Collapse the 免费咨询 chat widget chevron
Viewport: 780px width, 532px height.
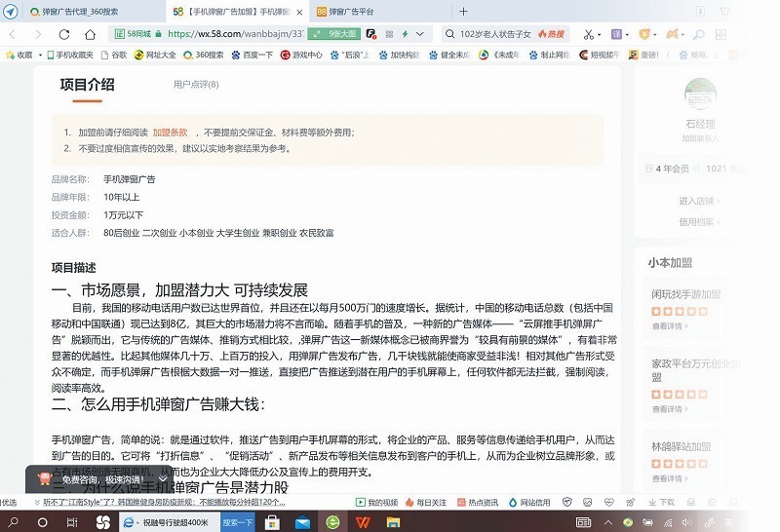[x=163, y=479]
